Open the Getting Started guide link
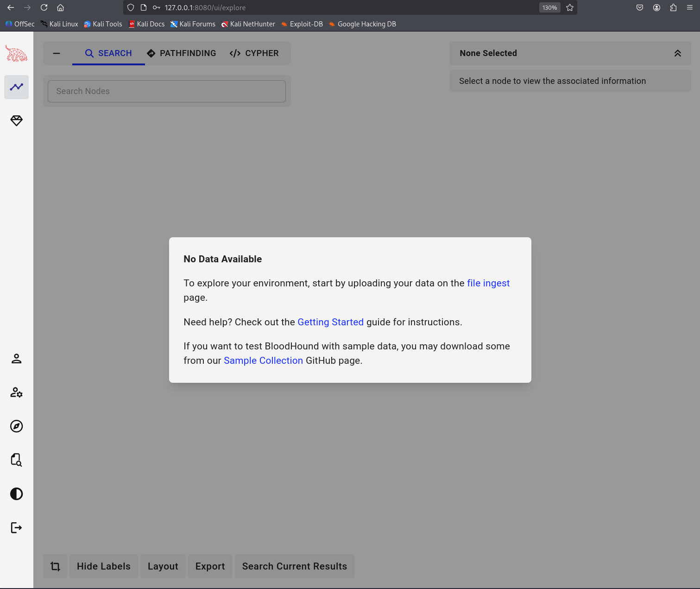The height and width of the screenshot is (589, 700). [330, 322]
